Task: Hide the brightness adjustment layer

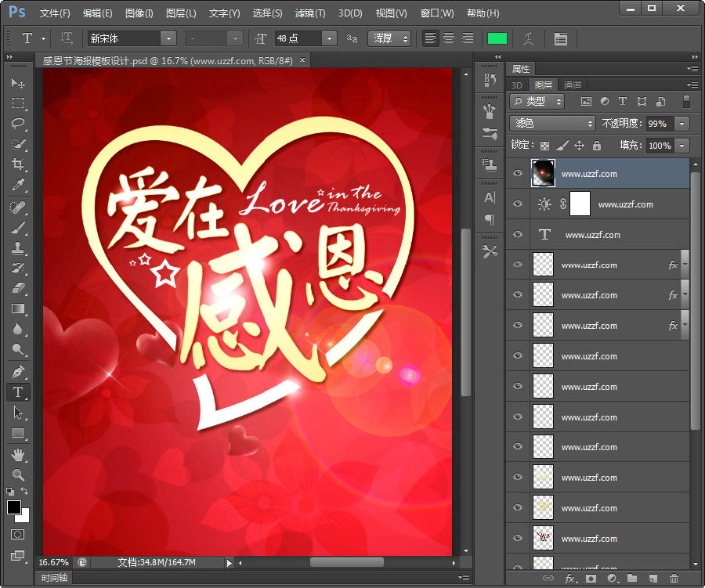Action: point(517,204)
